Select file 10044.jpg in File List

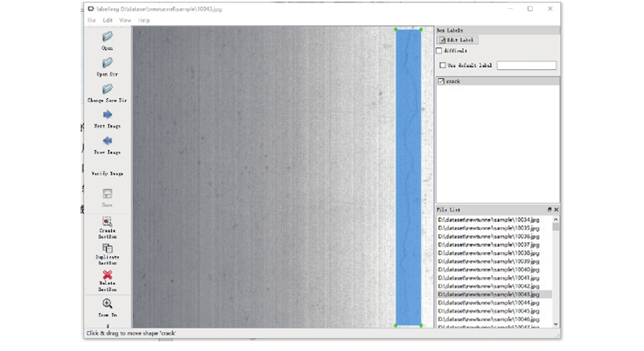(x=489, y=303)
